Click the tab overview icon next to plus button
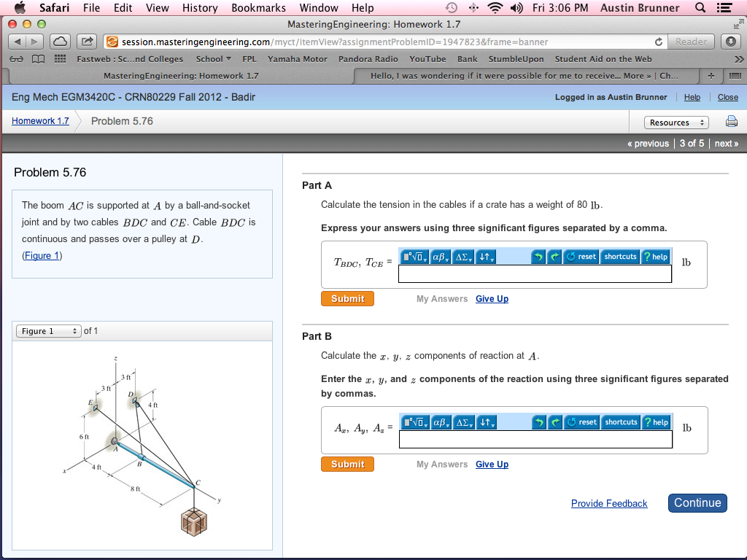This screenshot has width=747, height=560. click(x=735, y=75)
